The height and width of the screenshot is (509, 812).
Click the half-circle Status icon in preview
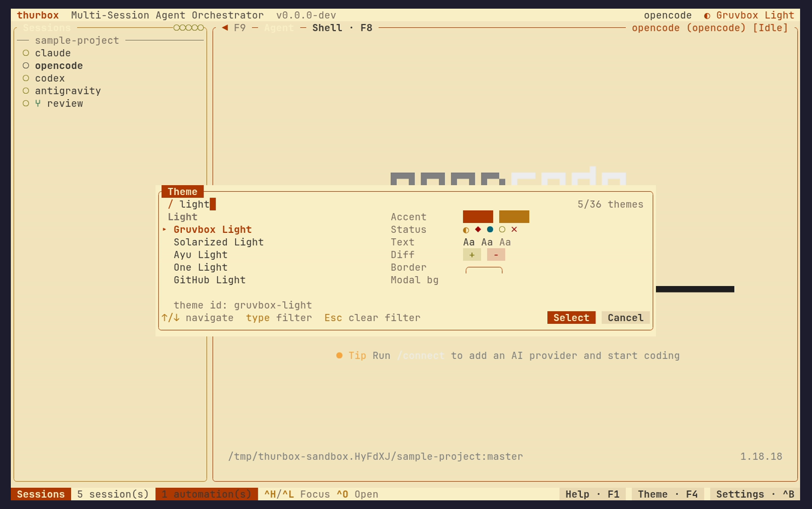(x=466, y=230)
